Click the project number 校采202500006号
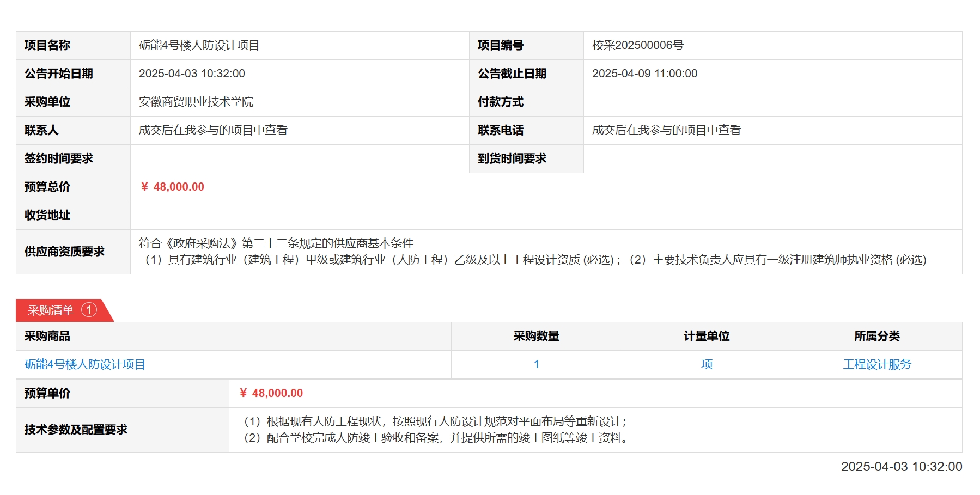The image size is (980, 495). [638, 45]
